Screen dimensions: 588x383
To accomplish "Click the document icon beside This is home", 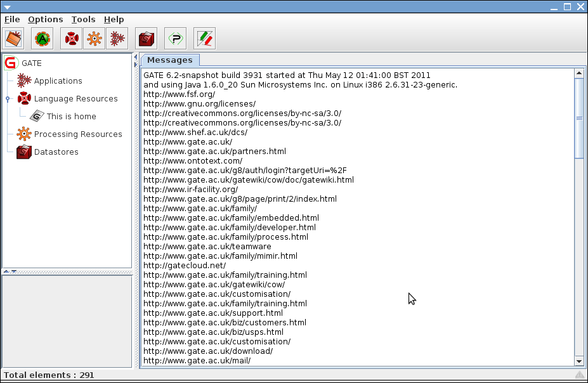I will pyautogui.click(x=37, y=116).
